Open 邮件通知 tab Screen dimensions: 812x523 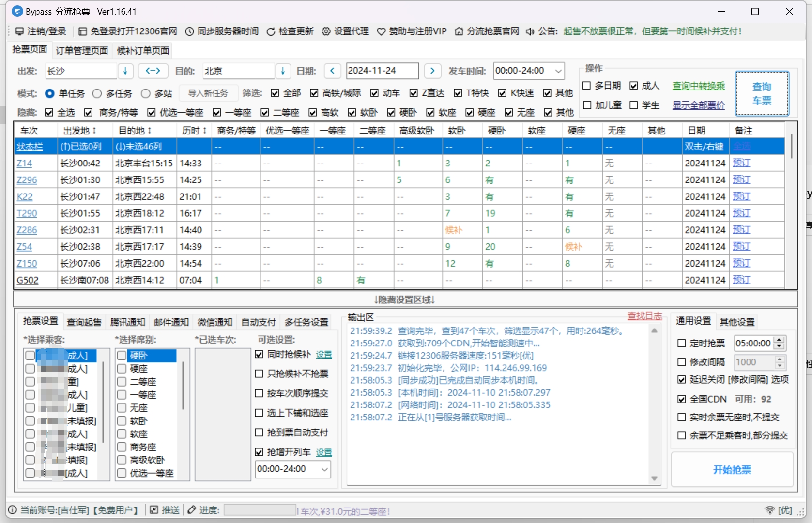(171, 322)
